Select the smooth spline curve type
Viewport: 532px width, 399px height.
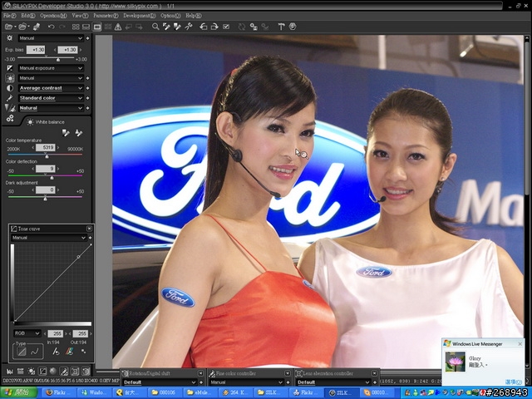[35, 352]
